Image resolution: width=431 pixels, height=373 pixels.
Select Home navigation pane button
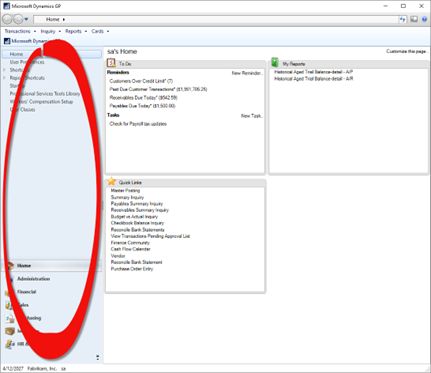(52, 266)
